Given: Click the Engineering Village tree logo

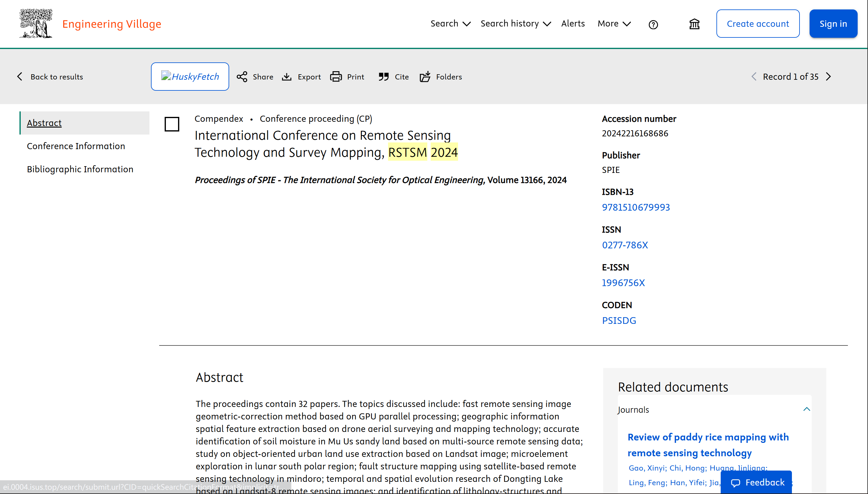Looking at the screenshot, I should 36,23.
